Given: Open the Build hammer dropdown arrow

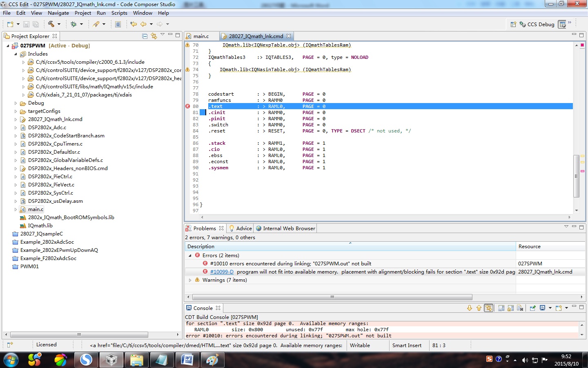Looking at the screenshot, I should (59, 24).
